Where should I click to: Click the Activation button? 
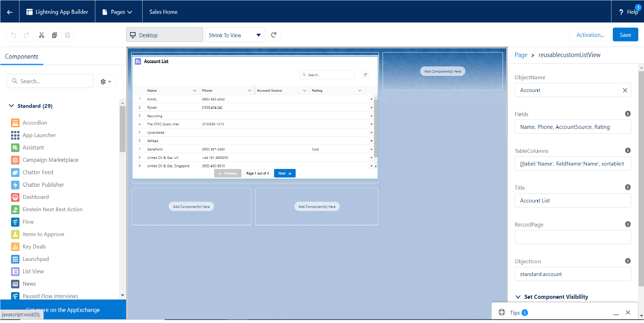pyautogui.click(x=590, y=35)
